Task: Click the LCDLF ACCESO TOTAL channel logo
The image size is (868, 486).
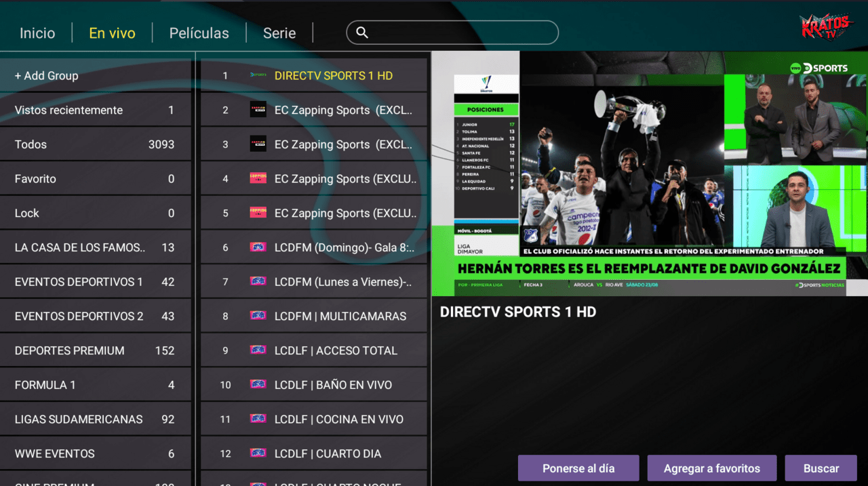Action: click(258, 350)
